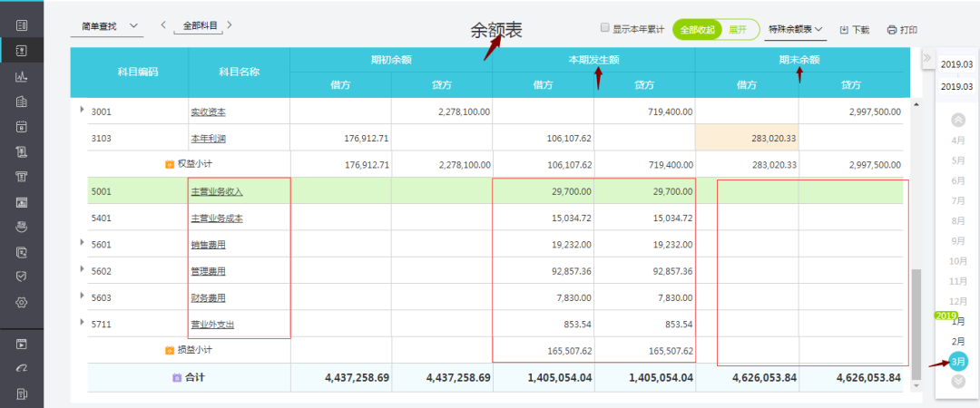Select 2月 in the month list

coord(958,341)
